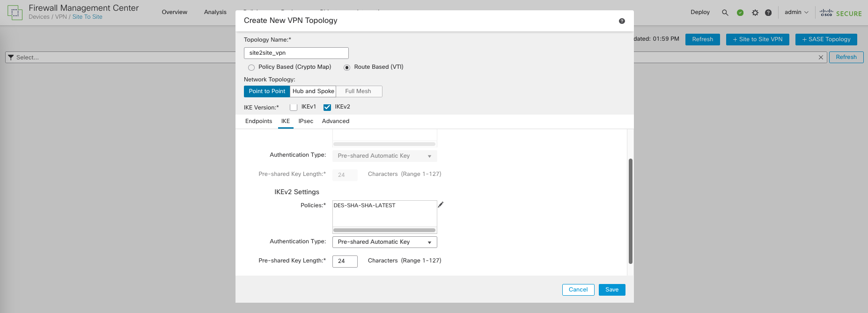Clear the filter with the X icon

point(821,57)
